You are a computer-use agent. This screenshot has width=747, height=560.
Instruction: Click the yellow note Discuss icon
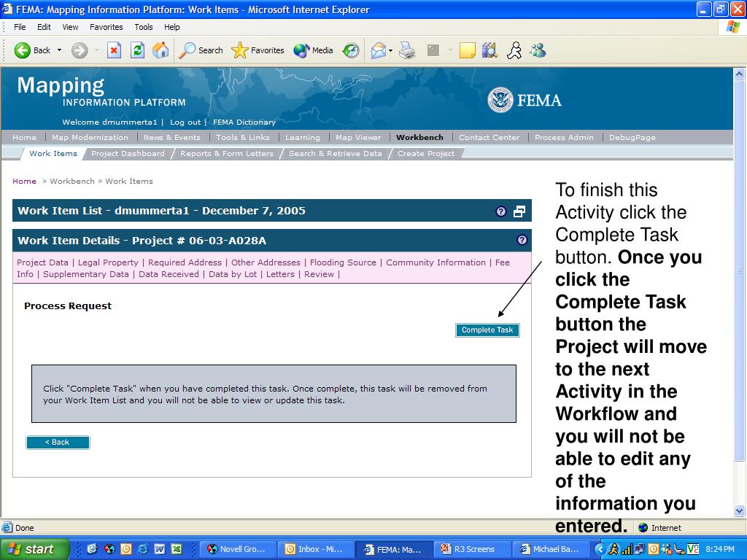[x=467, y=50]
